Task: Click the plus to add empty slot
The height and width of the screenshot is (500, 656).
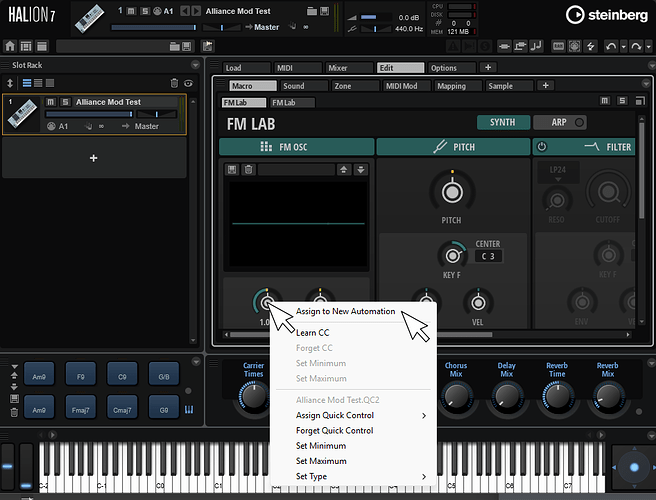Action: pyautogui.click(x=94, y=158)
